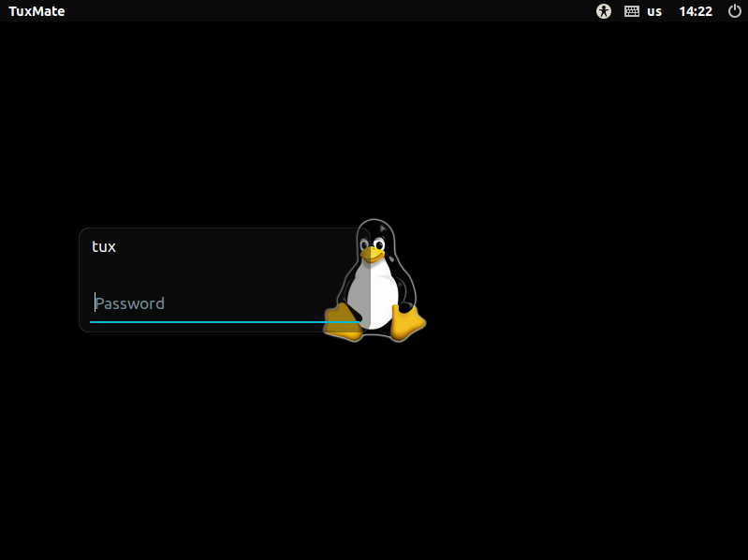Select the 'us' keyboard layout indicator
748x560 pixels.
click(654, 11)
